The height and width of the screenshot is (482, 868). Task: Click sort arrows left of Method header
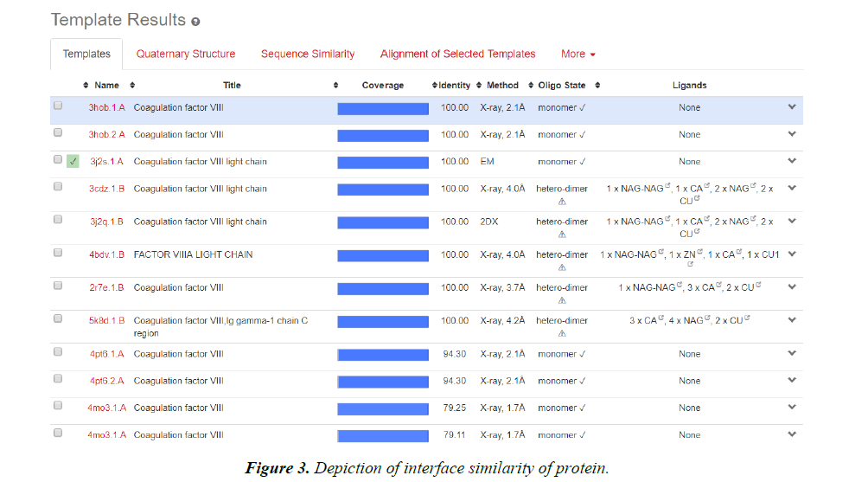tap(479, 86)
